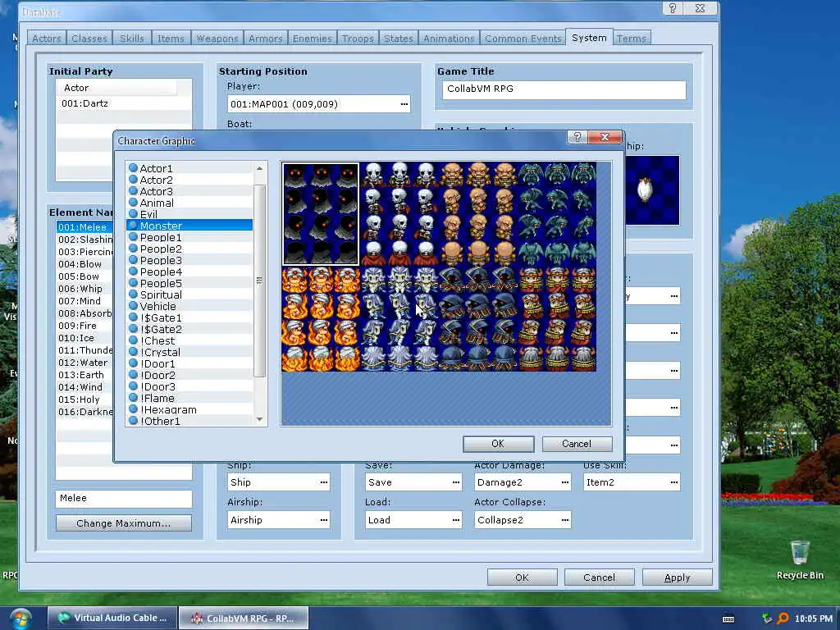Pick the gargoyle monster sprite set

[557, 214]
